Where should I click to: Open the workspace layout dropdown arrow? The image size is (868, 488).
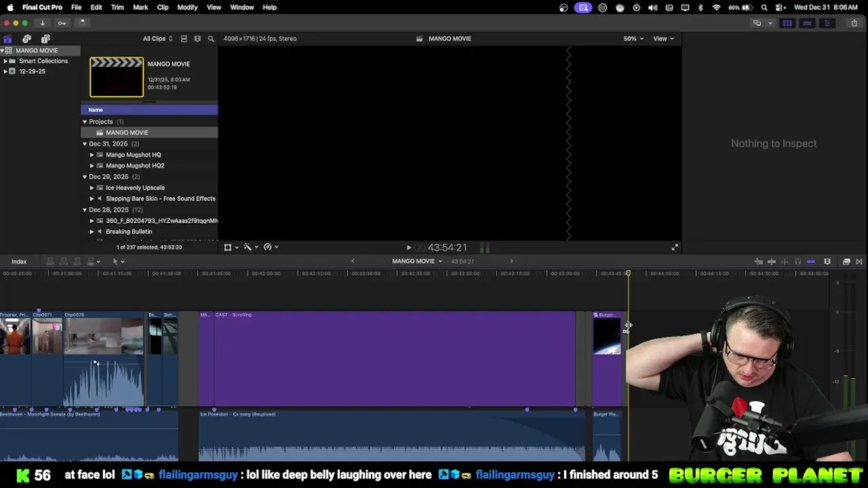[x=770, y=23]
